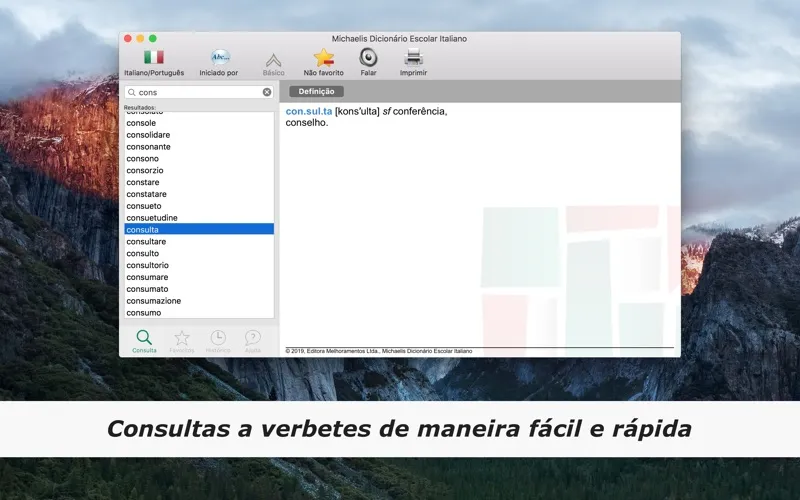This screenshot has width=800, height=500.
Task: Open the Favoritos tab
Action: click(181, 340)
